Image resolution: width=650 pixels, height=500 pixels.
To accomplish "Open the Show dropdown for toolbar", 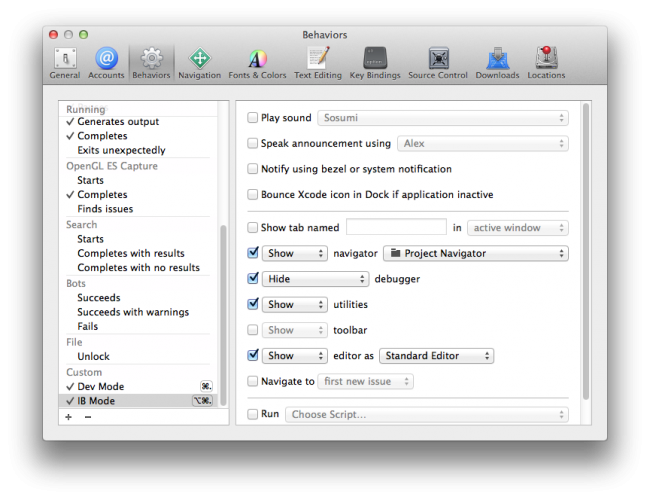I will (295, 330).
